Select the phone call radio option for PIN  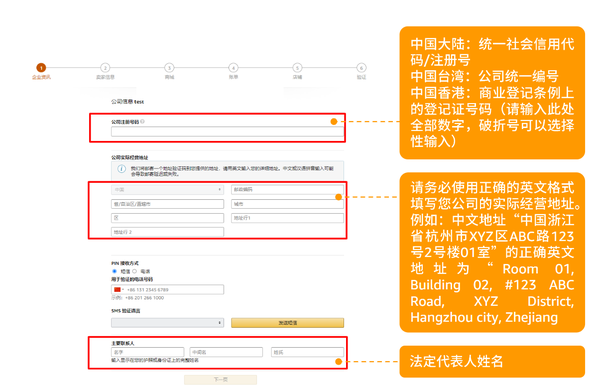[135, 271]
